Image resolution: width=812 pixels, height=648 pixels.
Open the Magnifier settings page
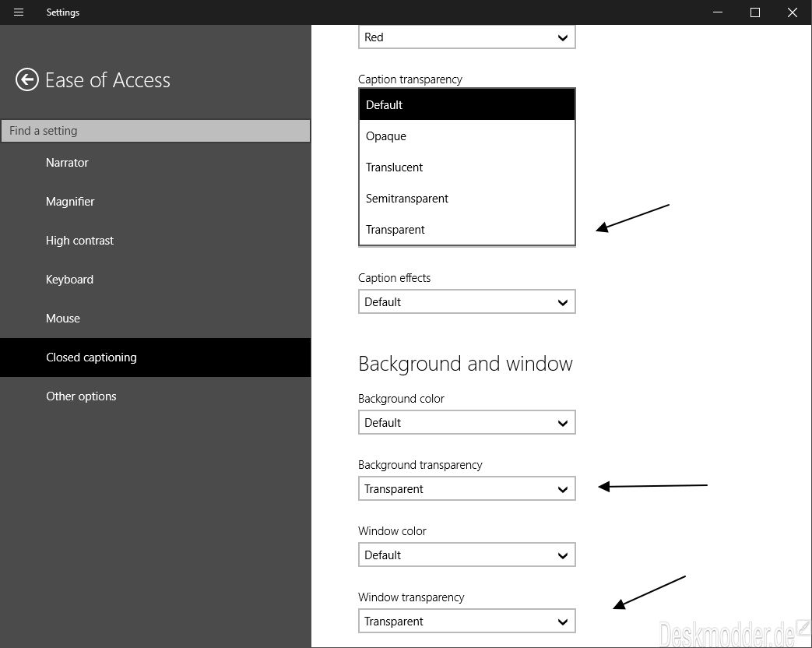[156, 202]
